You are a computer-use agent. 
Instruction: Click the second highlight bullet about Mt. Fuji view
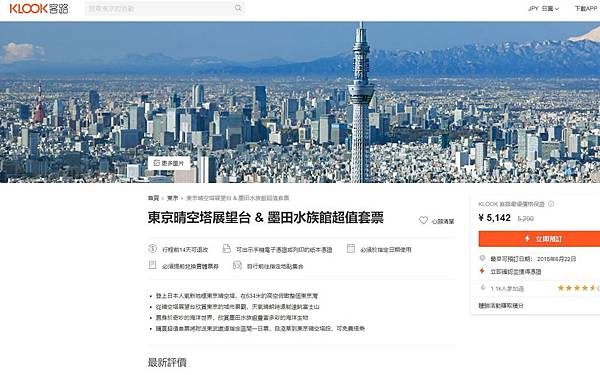click(x=237, y=307)
